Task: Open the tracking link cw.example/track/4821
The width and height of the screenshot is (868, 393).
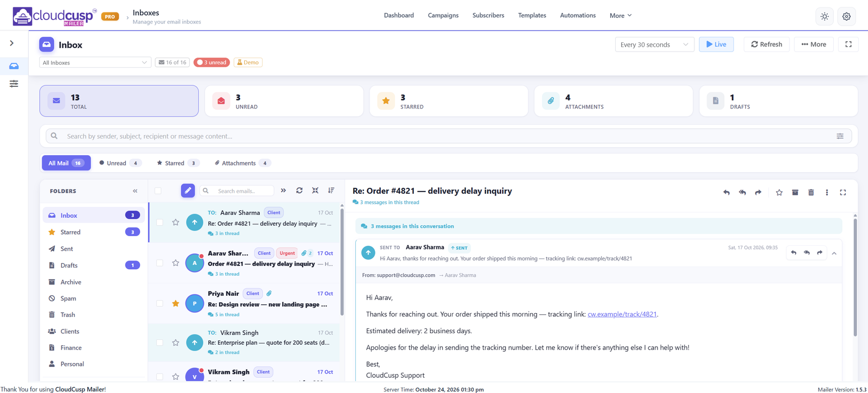Action: [622, 314]
